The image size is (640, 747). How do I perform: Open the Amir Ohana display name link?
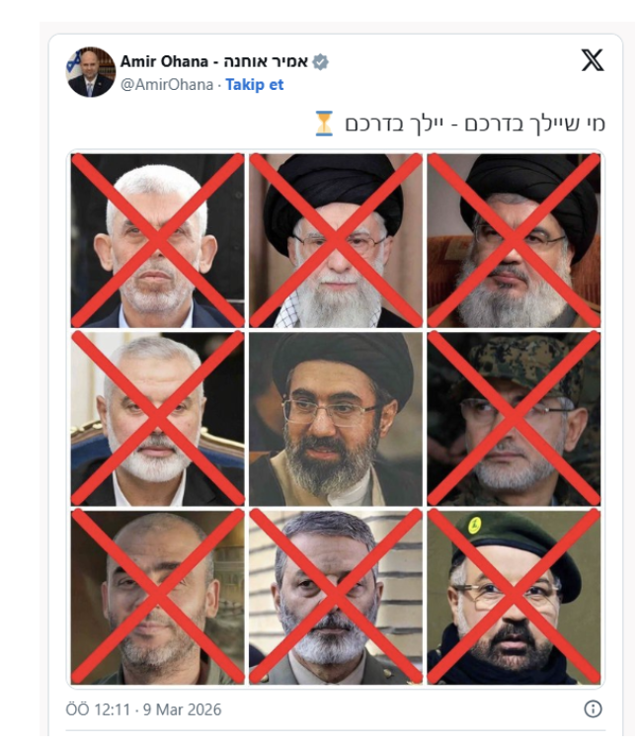[x=214, y=61]
